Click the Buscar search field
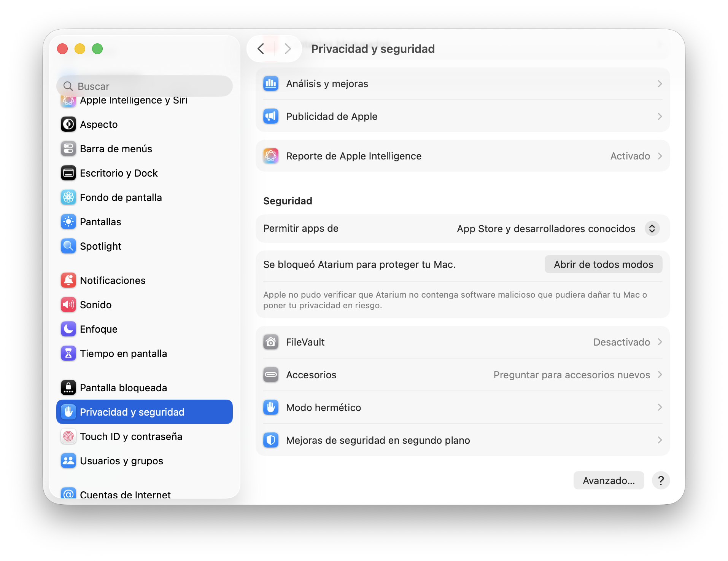Image resolution: width=728 pixels, height=561 pixels. point(145,86)
